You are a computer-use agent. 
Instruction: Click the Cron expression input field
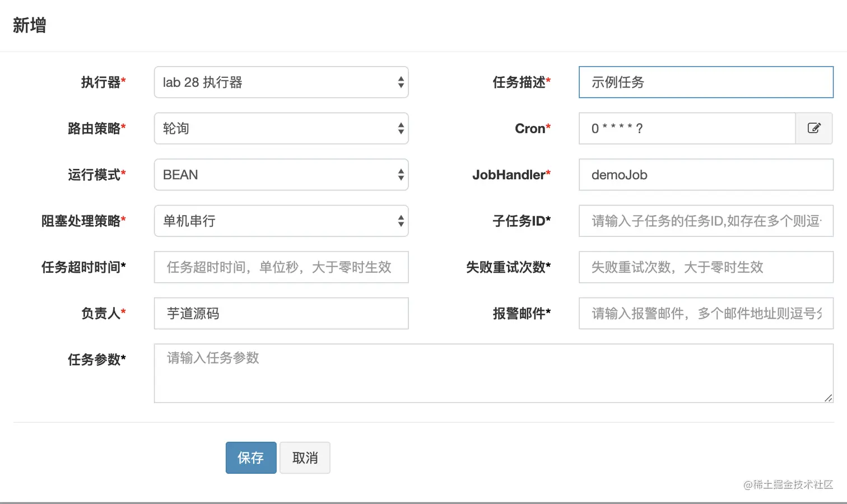tap(687, 128)
